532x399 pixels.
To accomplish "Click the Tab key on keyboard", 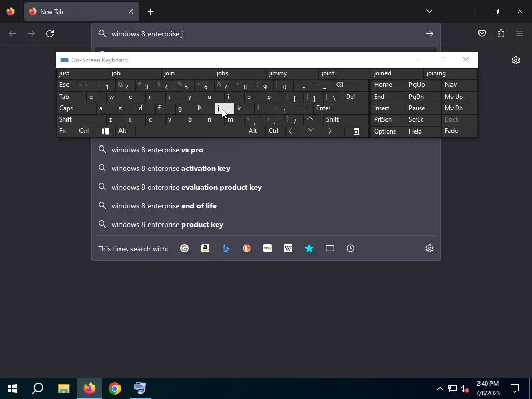I will (x=71, y=97).
